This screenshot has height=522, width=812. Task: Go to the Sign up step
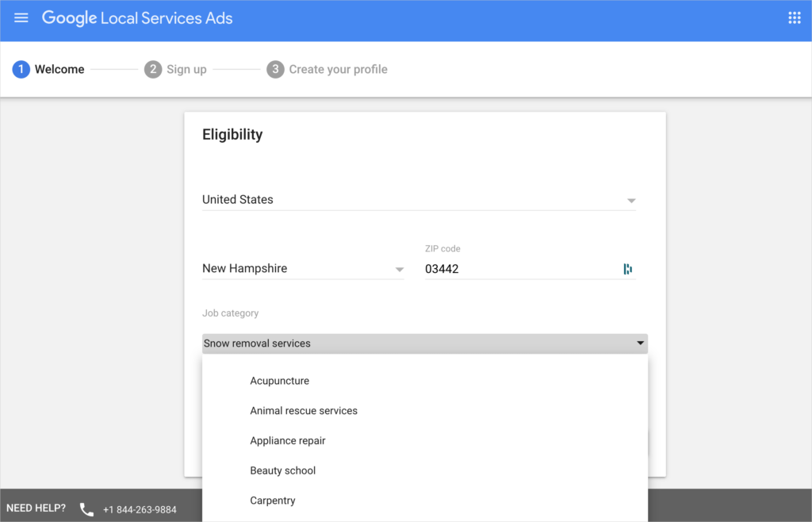pyautogui.click(x=175, y=69)
